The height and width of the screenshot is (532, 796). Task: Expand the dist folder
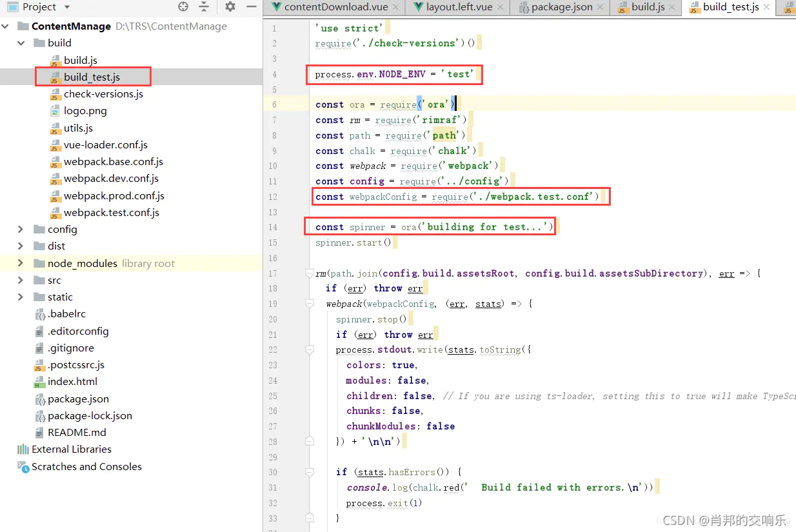pyautogui.click(x=21, y=246)
